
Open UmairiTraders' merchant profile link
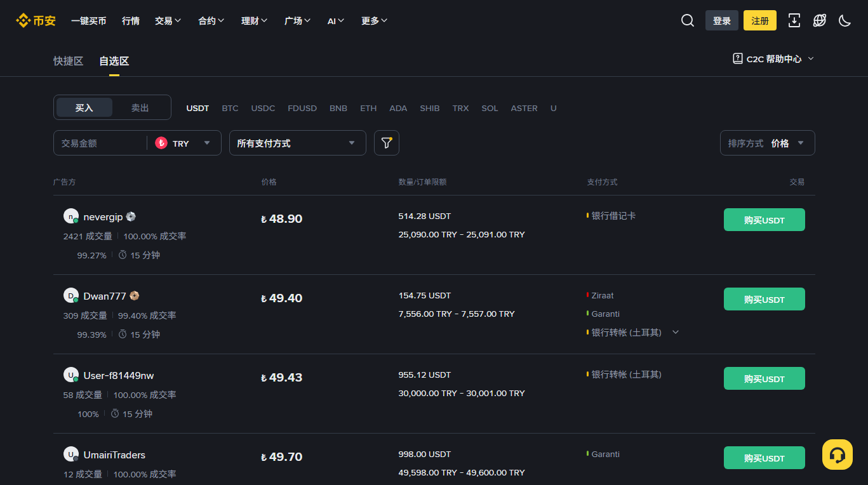tap(114, 455)
